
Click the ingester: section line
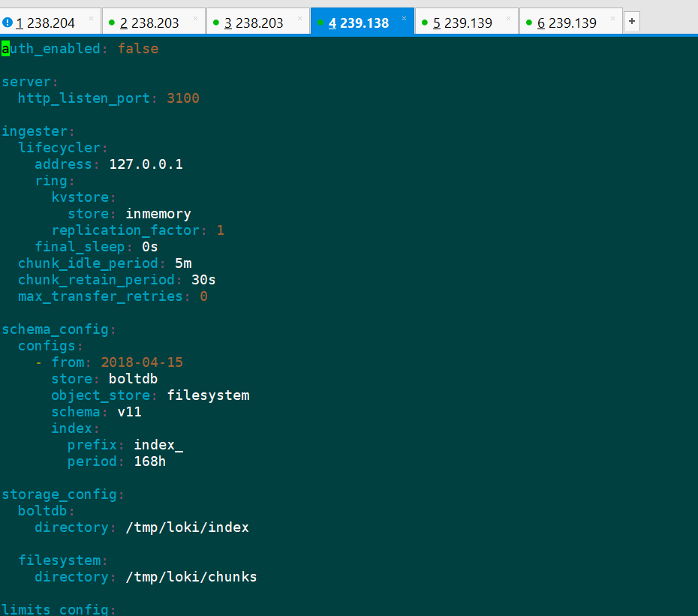click(38, 131)
